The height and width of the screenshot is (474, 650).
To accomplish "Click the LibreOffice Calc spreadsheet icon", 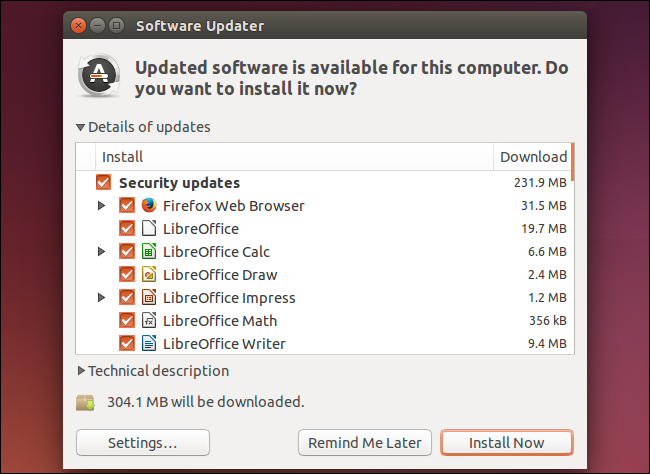I will click(148, 252).
